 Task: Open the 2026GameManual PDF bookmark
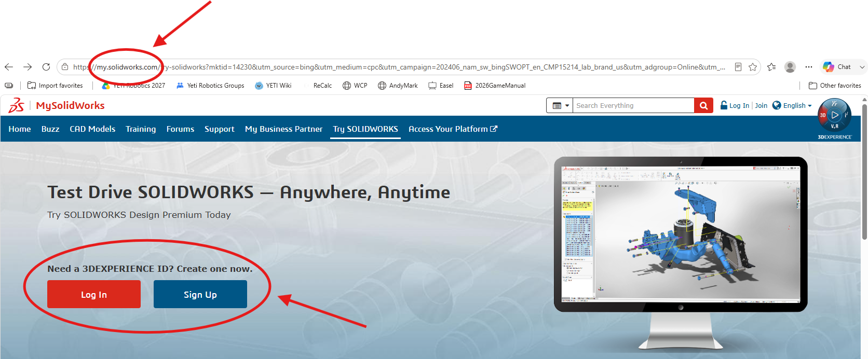click(x=495, y=86)
